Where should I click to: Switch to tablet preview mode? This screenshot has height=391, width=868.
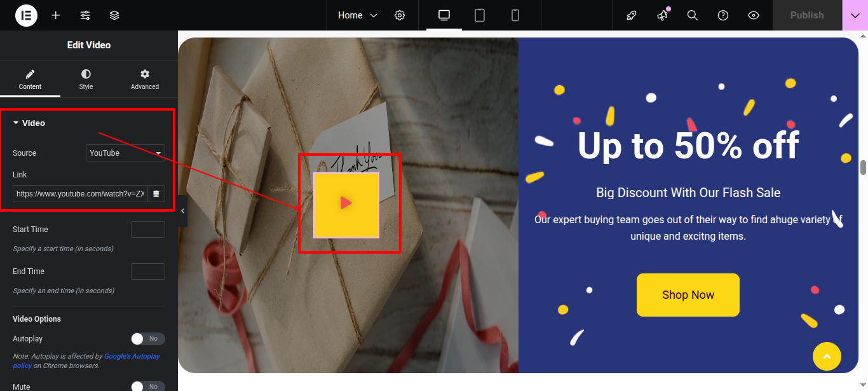tap(480, 15)
